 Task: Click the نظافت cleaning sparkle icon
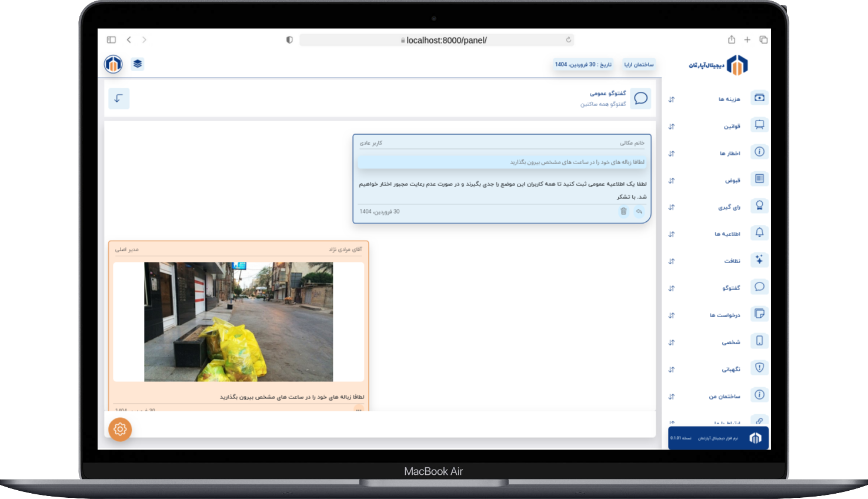tap(759, 260)
